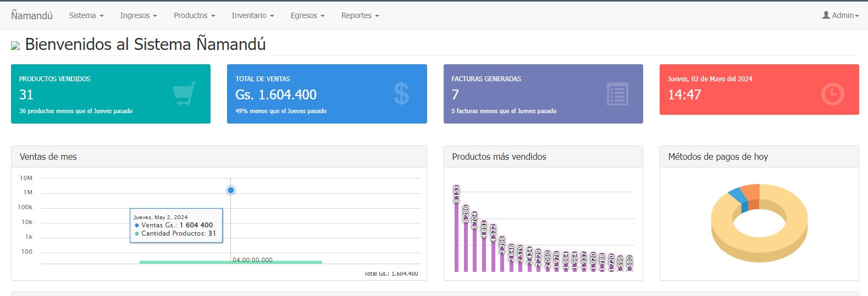Open the Egresos menu
Viewport: 868px width, 296px height.
point(307,15)
